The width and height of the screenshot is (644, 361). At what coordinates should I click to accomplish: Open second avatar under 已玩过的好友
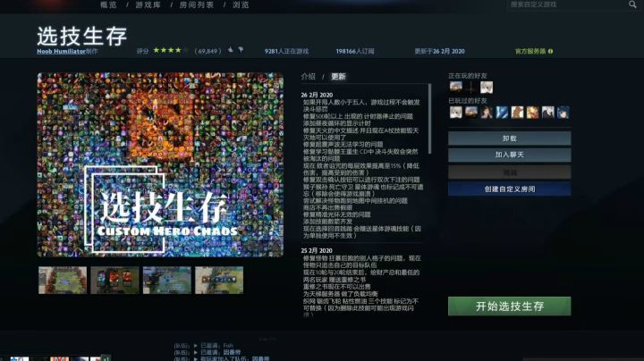[x=471, y=112]
